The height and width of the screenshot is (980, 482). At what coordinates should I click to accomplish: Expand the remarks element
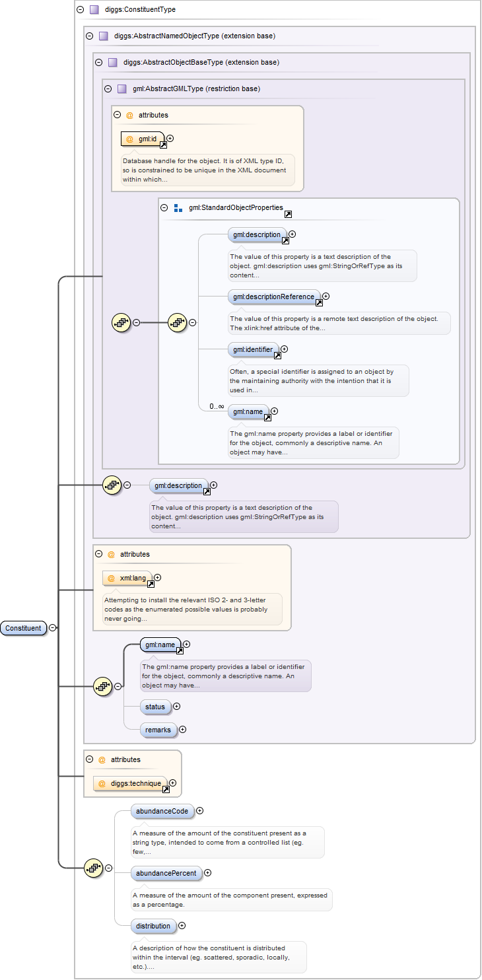183,730
